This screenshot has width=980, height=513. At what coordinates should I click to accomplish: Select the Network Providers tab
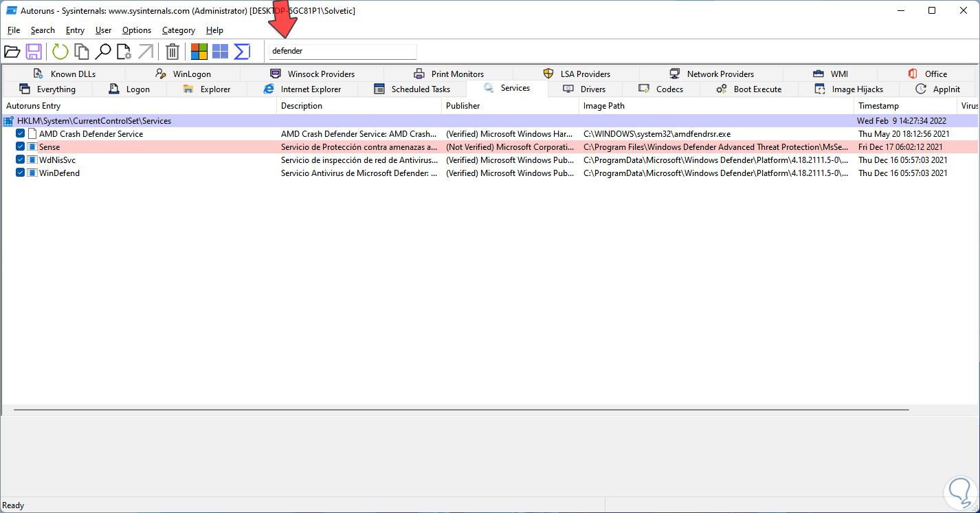(711, 74)
